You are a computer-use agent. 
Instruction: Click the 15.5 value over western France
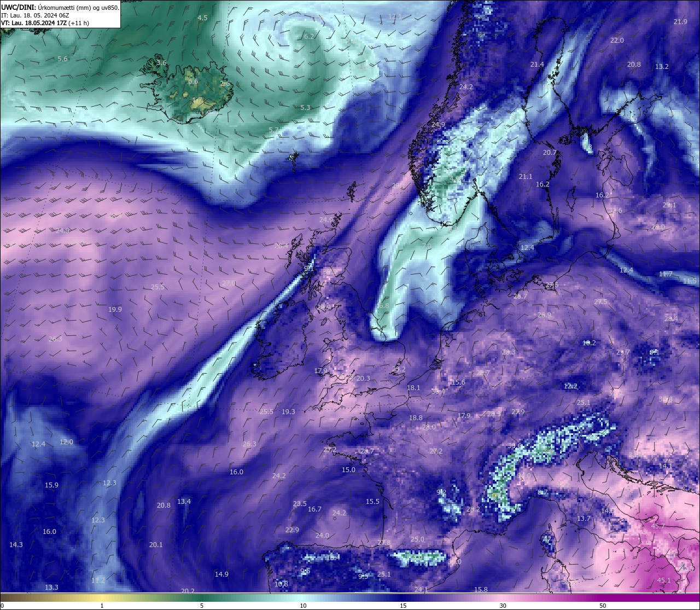coord(372,502)
